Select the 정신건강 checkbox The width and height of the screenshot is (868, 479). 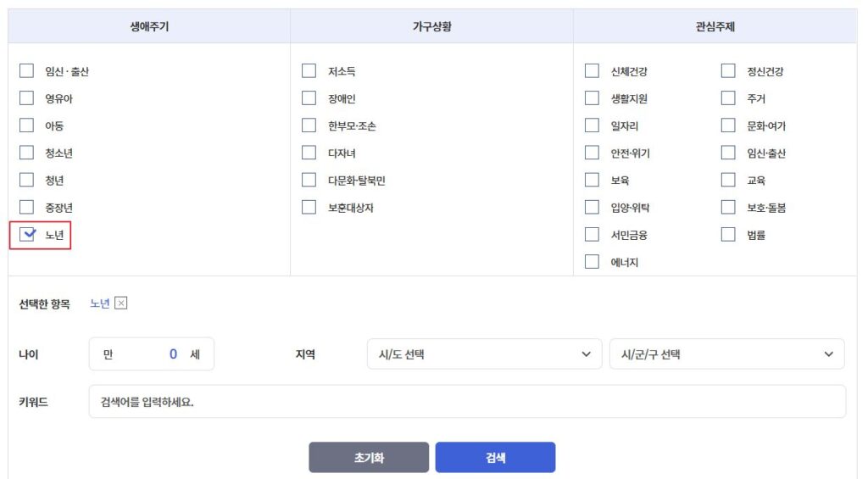(728, 71)
